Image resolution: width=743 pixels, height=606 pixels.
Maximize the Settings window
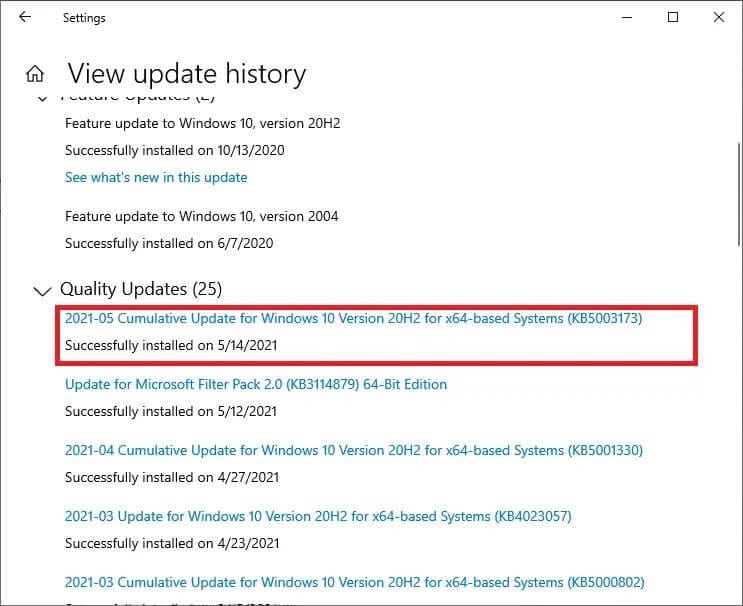pos(673,18)
